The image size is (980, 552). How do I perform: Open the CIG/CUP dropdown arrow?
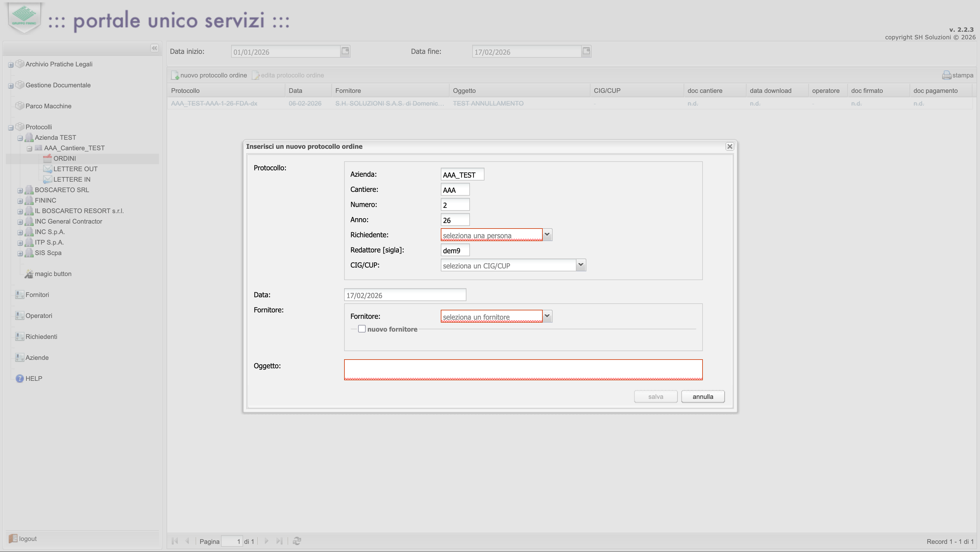click(581, 265)
